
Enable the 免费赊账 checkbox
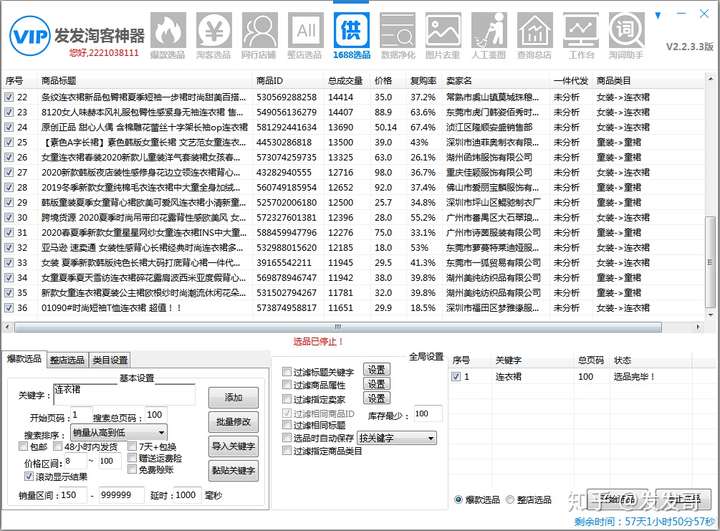(x=132, y=469)
